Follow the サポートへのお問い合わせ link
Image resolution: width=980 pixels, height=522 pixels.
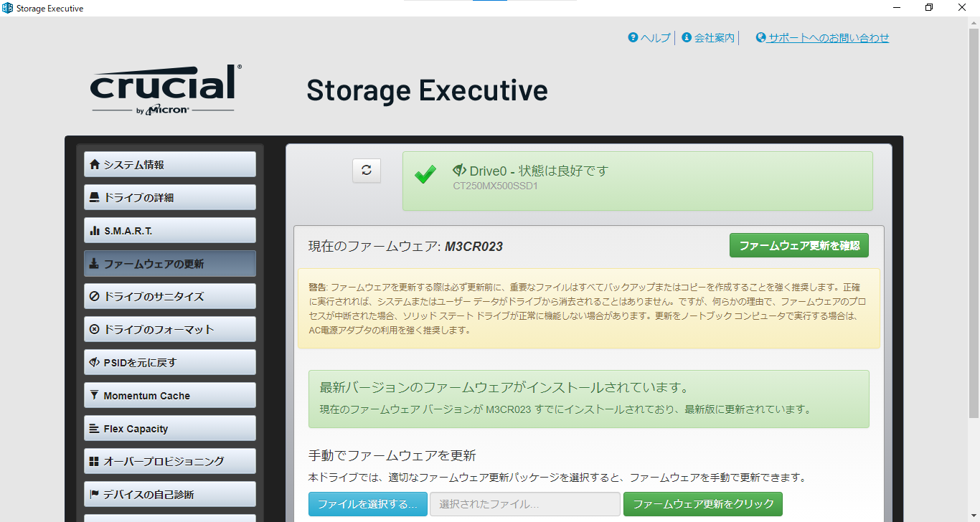[822, 38]
